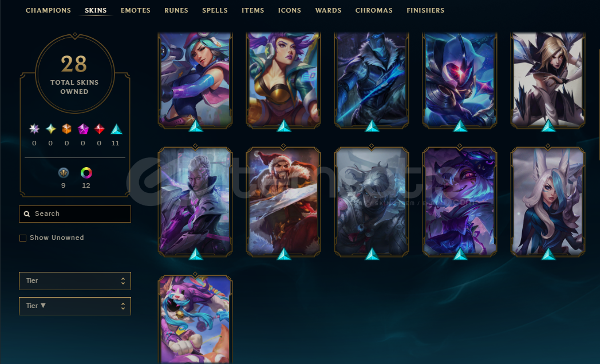Click the teal triangle tier icon showing 11
Screen dimensions: 600x364
[116, 129]
